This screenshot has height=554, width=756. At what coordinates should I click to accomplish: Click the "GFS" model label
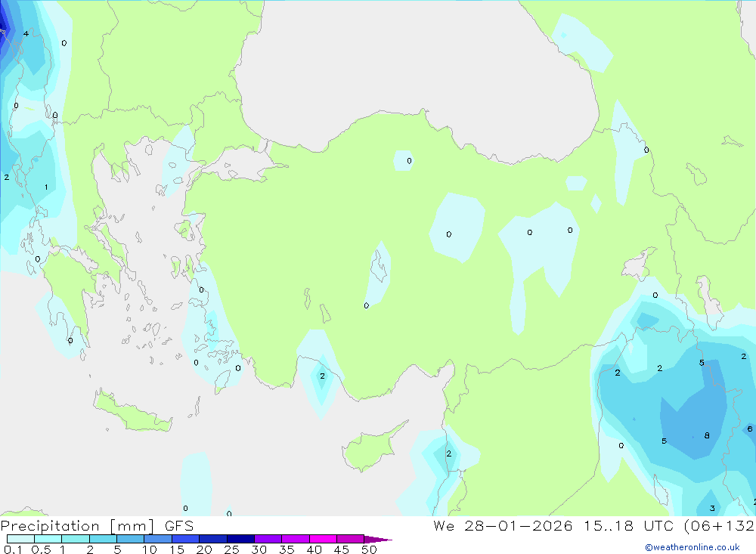click(179, 526)
